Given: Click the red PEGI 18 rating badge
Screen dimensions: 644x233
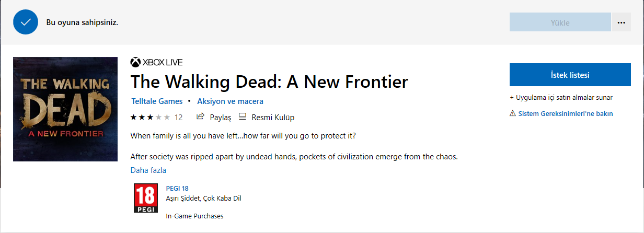Looking at the screenshot, I should point(145,199).
